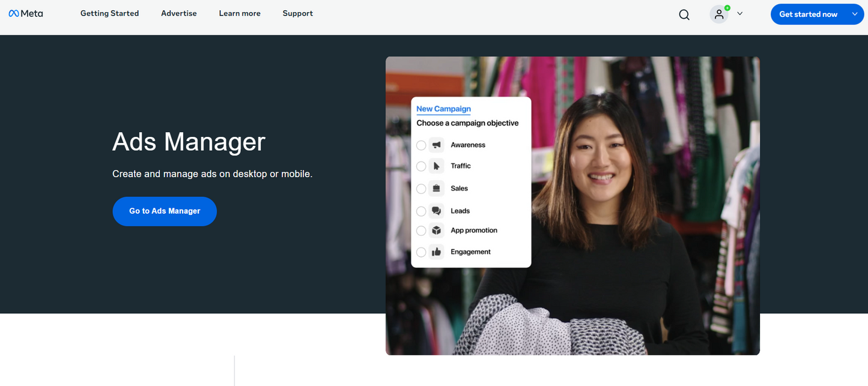This screenshot has width=868, height=386.
Task: Click the profile account icon
Action: click(719, 14)
